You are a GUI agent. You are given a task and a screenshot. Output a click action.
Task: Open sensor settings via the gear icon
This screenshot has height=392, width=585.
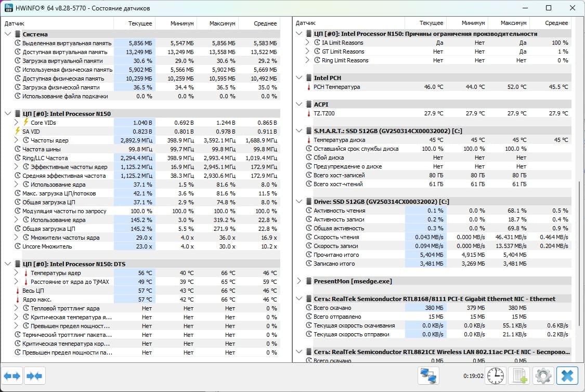point(543,376)
